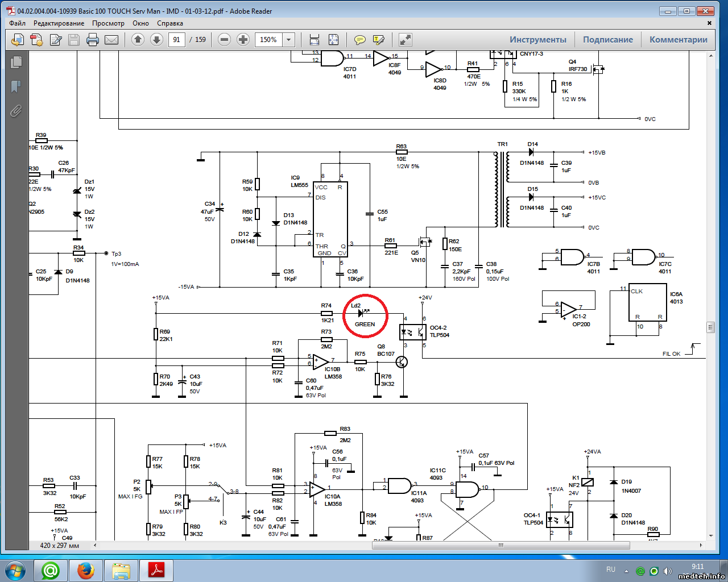The width and height of the screenshot is (728, 582).
Task: Show the bookmarks side panel
Action: click(x=16, y=86)
